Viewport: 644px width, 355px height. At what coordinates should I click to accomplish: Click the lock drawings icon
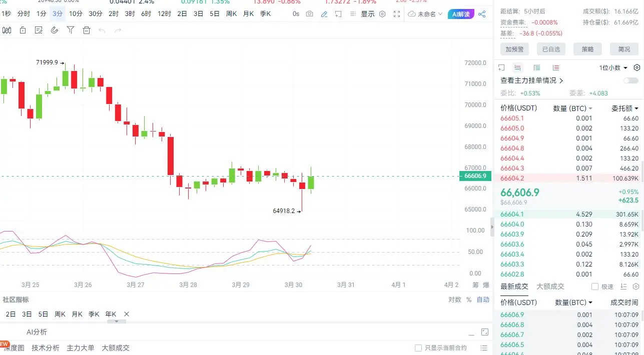point(23,30)
